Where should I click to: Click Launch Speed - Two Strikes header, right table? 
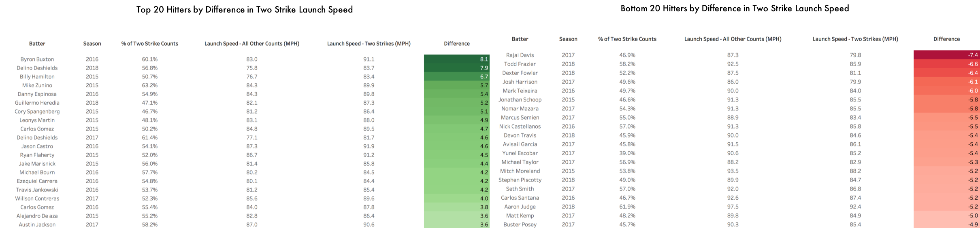855,39
